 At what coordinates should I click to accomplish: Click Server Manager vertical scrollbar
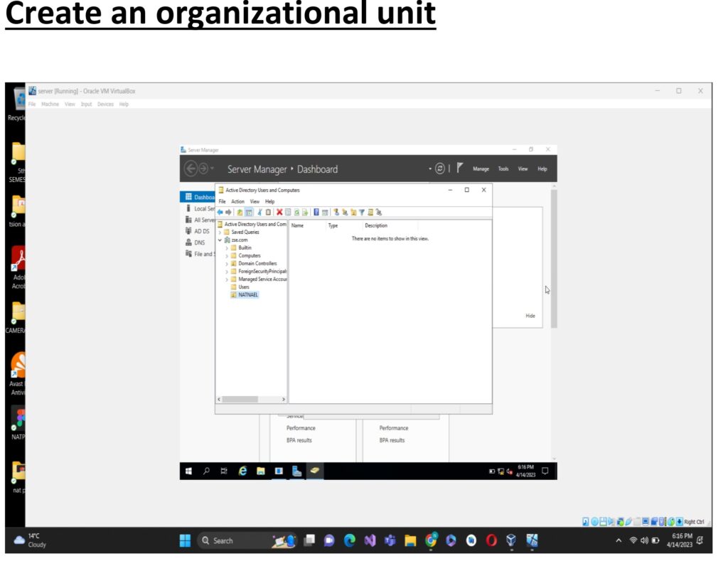click(x=554, y=259)
